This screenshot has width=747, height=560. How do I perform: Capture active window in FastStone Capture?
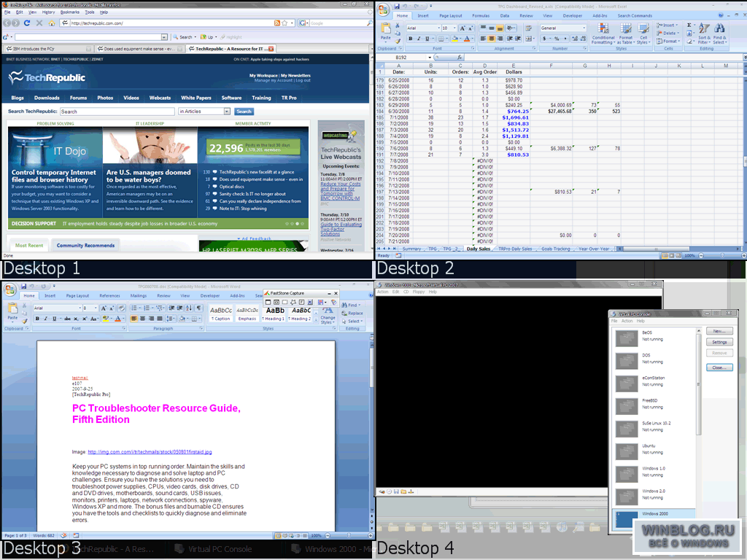pos(268,302)
